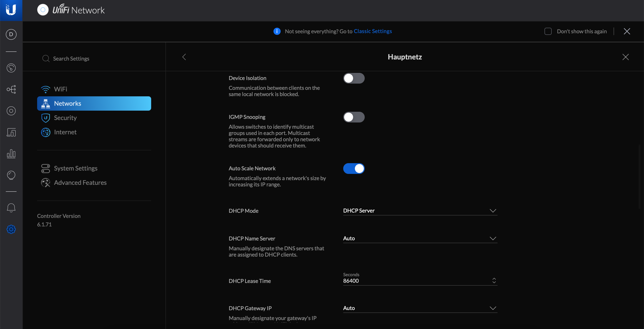Image resolution: width=644 pixels, height=329 pixels.
Task: Open the Devices circle icon in the sidebar
Action: pyautogui.click(x=11, y=111)
